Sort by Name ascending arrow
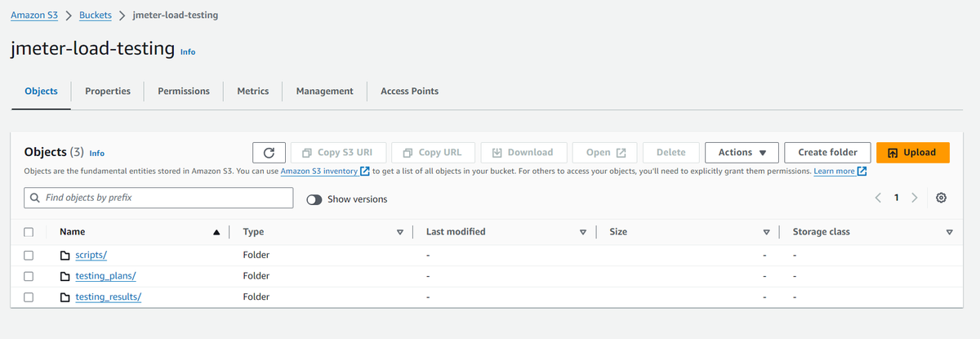 pyautogui.click(x=216, y=232)
